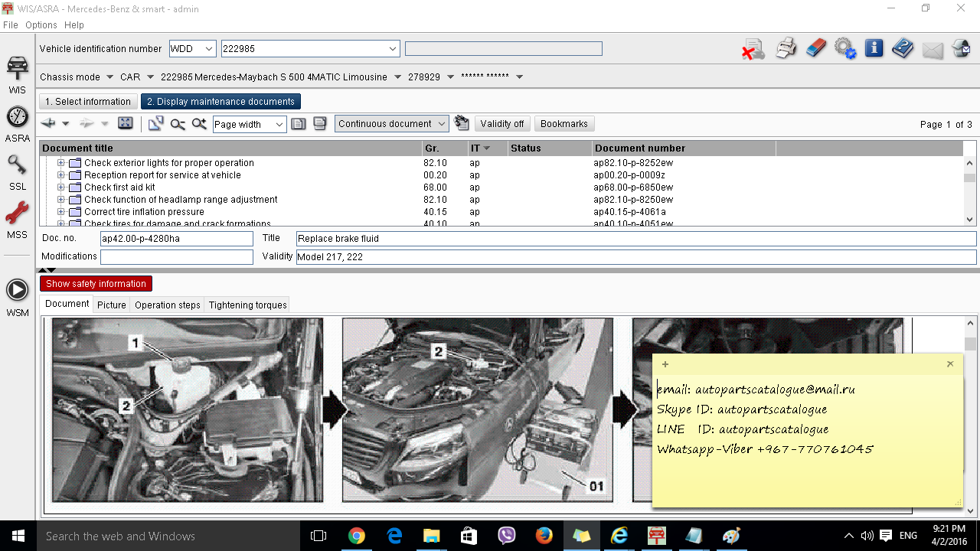This screenshot has height=551, width=980.
Task: Open the Mercedes-Maybach S 500 model dropdown
Action: (x=397, y=77)
